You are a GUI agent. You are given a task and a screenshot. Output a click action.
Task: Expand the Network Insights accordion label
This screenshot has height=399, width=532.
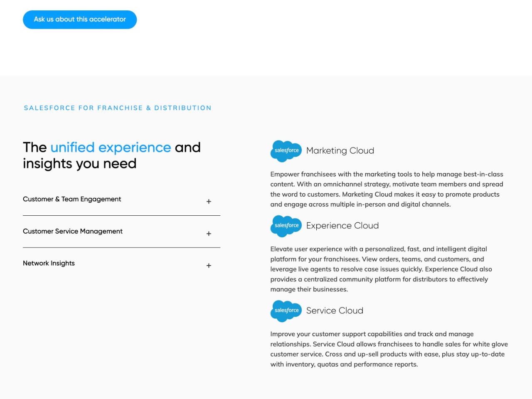click(x=49, y=263)
